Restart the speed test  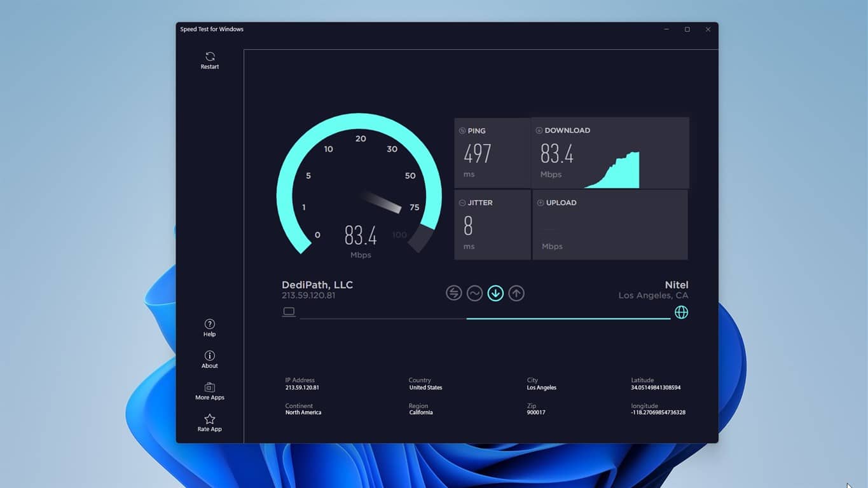(x=209, y=60)
